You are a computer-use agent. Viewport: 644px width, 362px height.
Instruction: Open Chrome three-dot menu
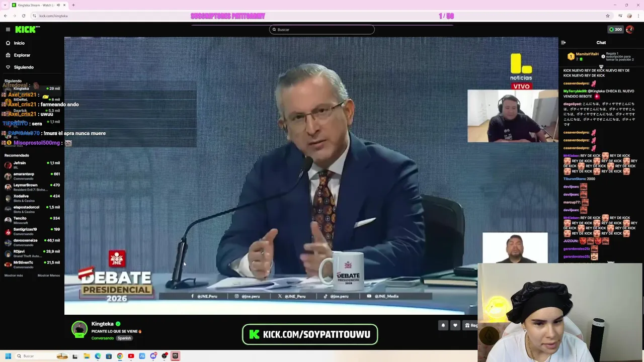point(637,16)
